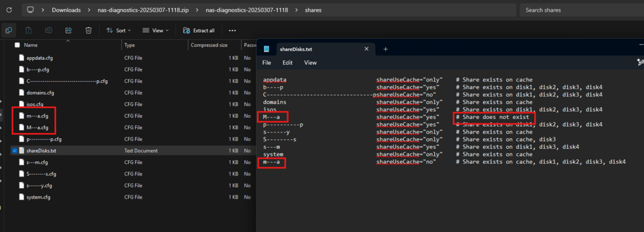Click the Extract all button
Viewport: 644px width, 232px height.
click(x=199, y=30)
